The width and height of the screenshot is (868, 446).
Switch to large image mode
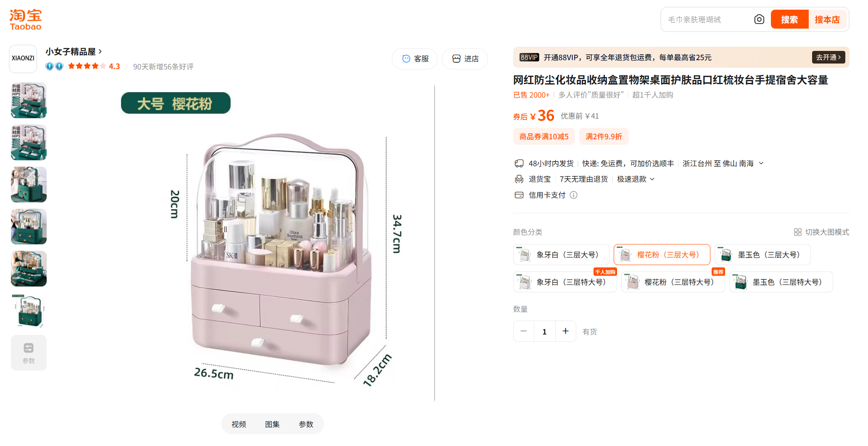(x=821, y=232)
